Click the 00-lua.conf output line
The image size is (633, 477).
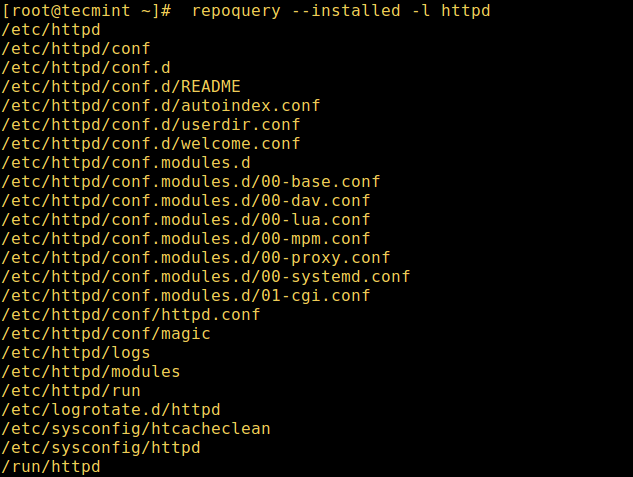coord(186,220)
